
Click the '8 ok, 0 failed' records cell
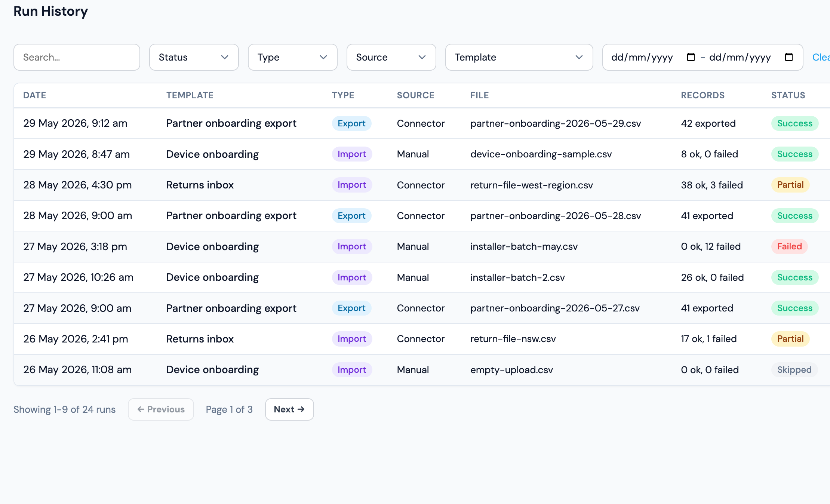point(709,154)
